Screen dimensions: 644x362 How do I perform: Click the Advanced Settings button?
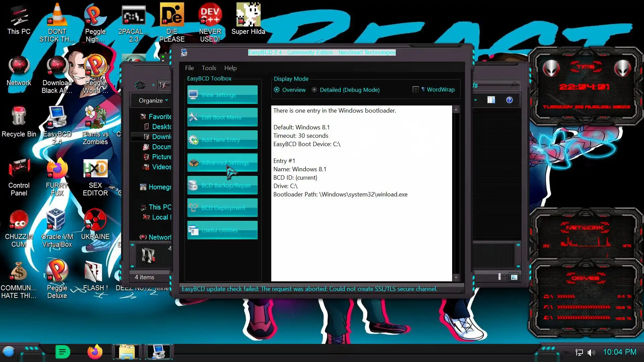pos(222,163)
